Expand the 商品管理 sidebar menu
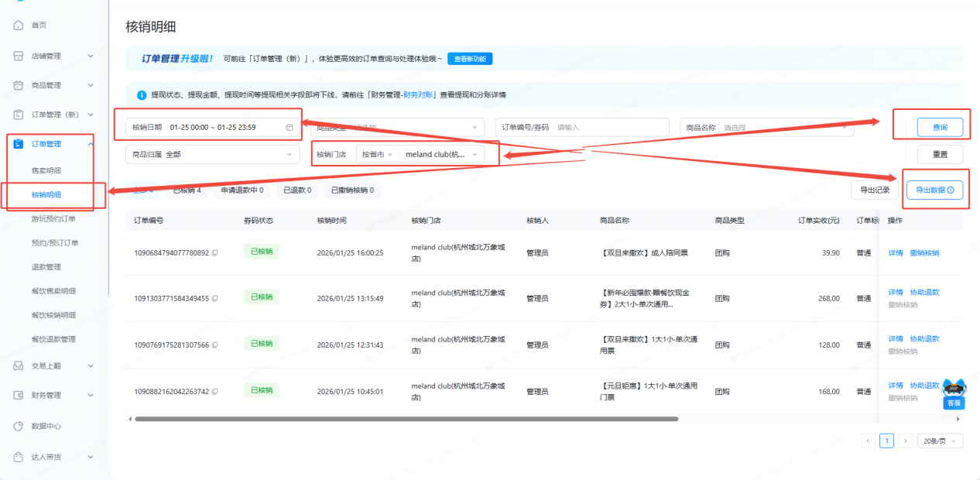Screen dimensions: 980x480 tap(53, 85)
